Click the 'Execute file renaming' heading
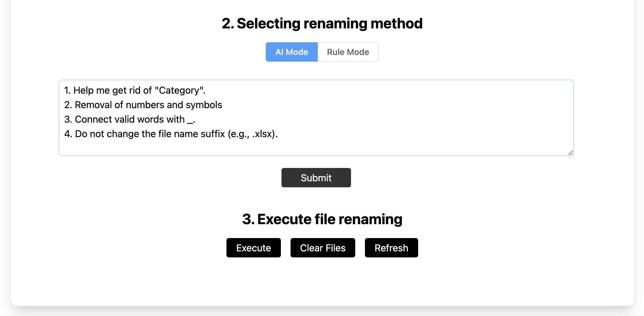Viewport: 644px width, 316px height. tap(322, 219)
